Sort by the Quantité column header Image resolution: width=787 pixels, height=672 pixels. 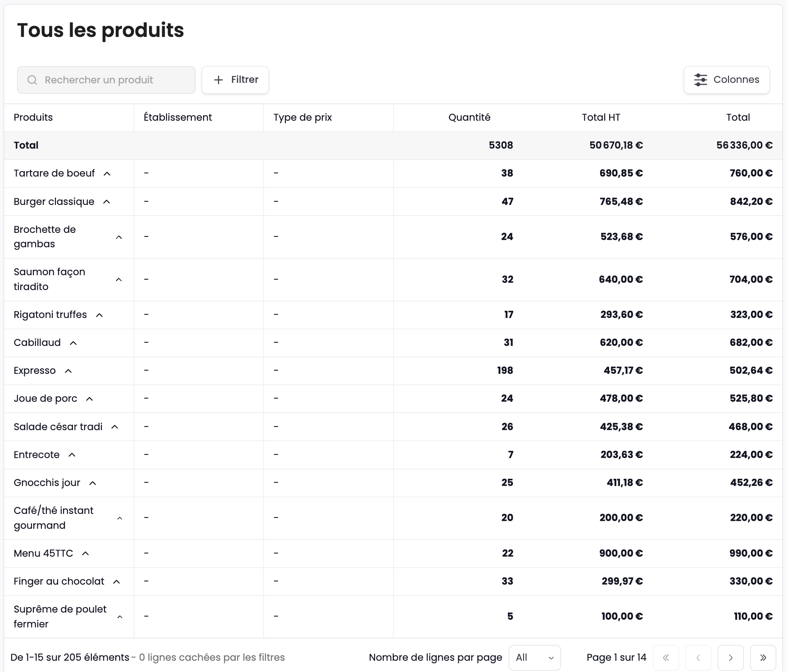tap(469, 118)
